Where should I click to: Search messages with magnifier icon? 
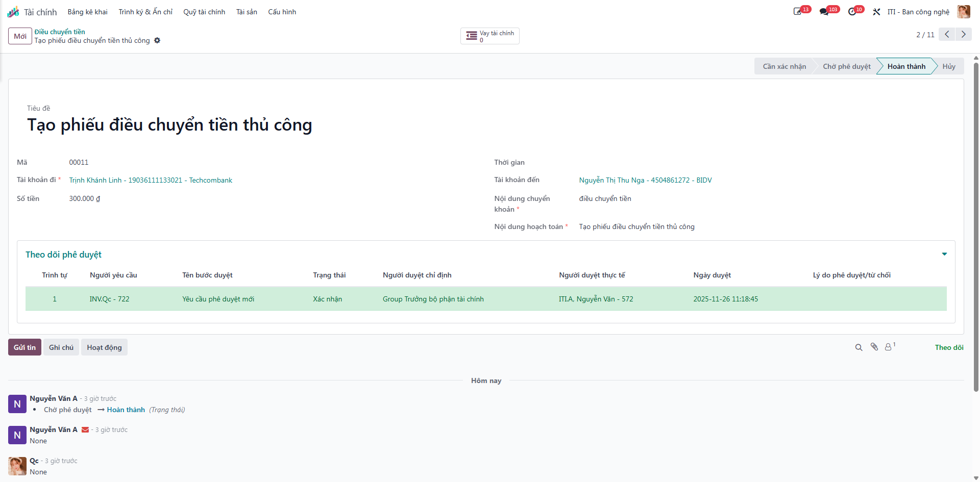[x=859, y=347]
